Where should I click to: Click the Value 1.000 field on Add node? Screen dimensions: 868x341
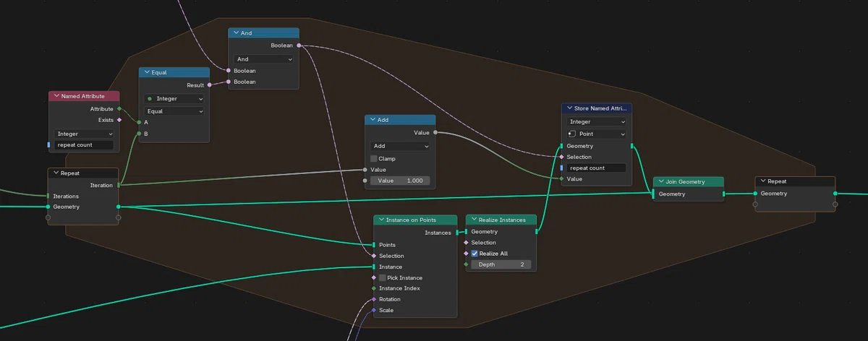(400, 181)
